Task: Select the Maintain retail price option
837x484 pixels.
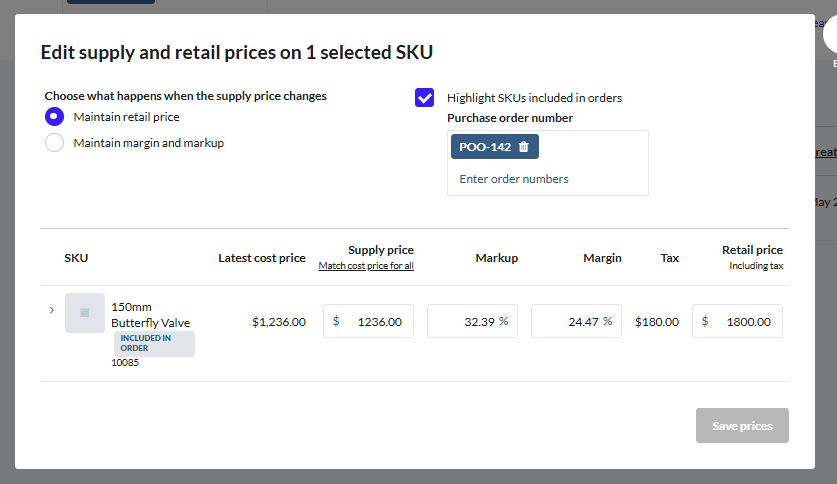Action: [x=55, y=117]
